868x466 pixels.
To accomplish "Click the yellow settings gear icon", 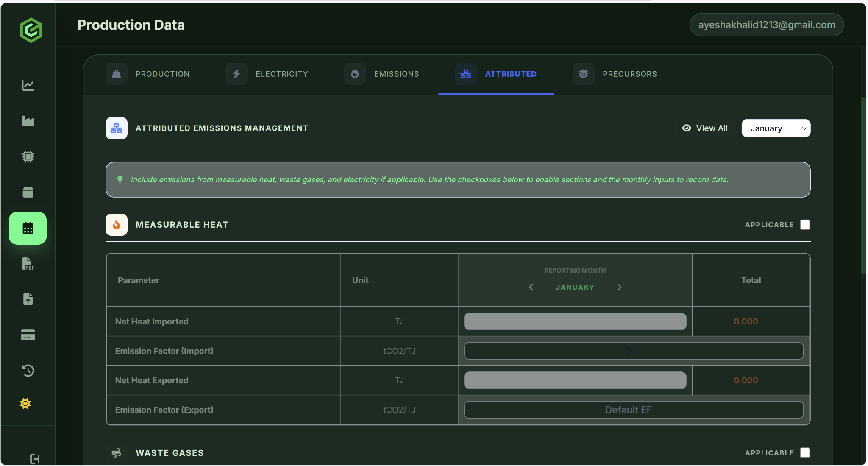I will pyautogui.click(x=25, y=403).
